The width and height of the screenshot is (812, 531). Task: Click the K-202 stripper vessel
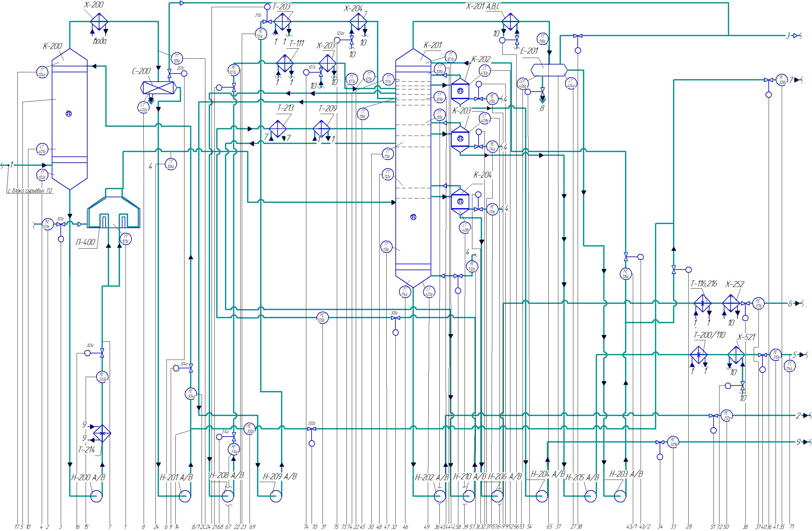460,91
